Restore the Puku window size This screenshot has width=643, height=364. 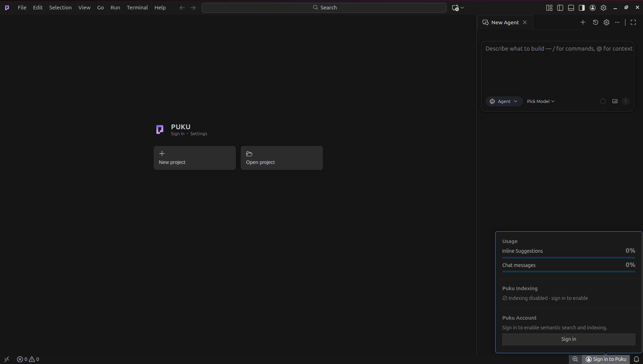626,8
